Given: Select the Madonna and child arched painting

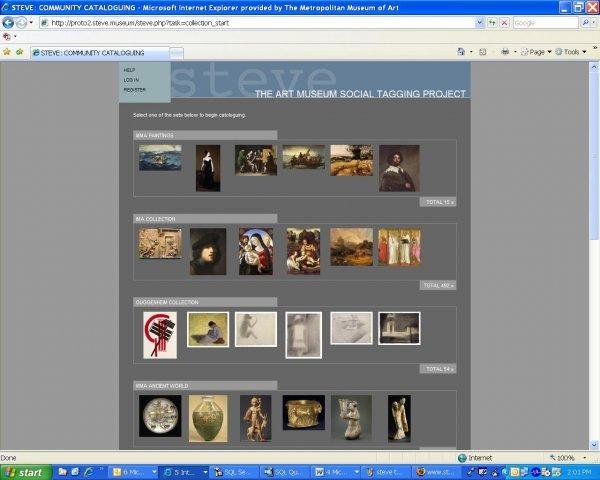Looking at the screenshot, I should coord(256,251).
